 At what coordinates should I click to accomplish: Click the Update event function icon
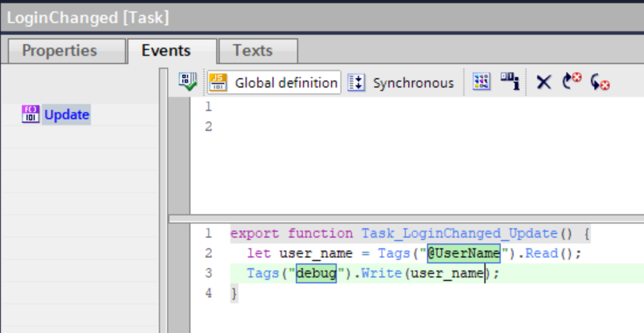[31, 115]
